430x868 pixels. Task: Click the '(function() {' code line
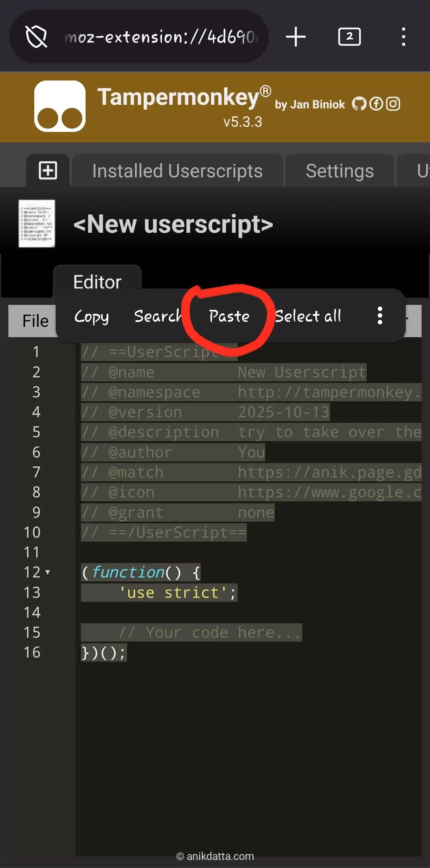(141, 572)
